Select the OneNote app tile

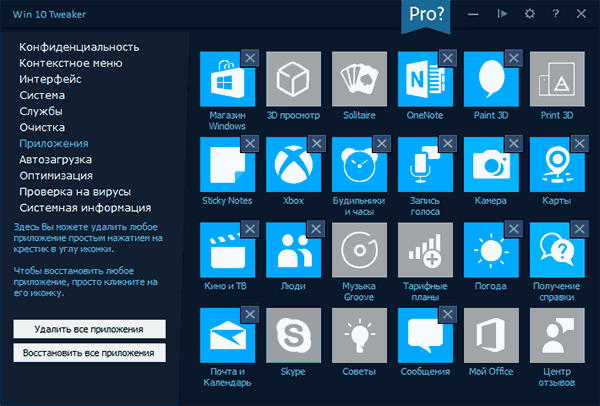425,79
